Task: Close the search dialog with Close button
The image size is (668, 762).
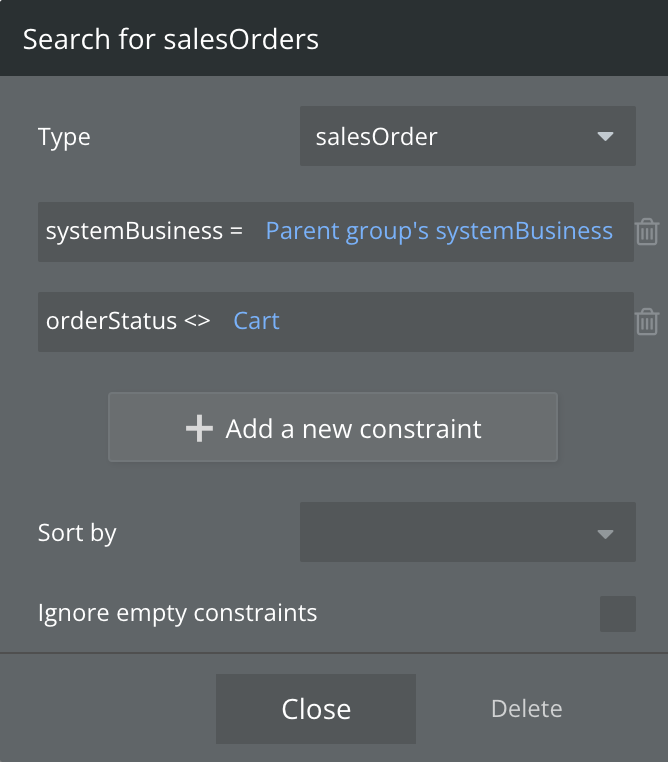Action: pos(316,709)
